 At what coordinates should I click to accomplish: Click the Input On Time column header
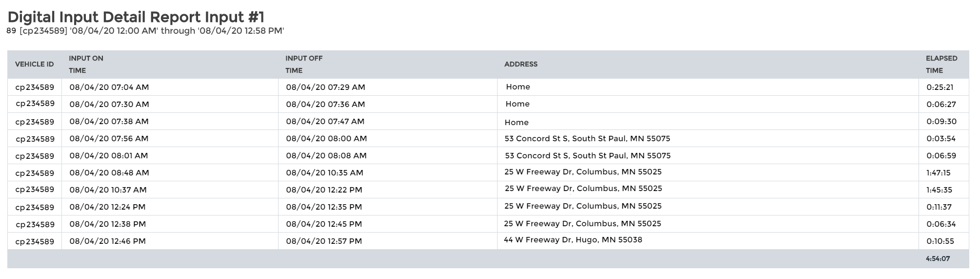pyautogui.click(x=86, y=64)
